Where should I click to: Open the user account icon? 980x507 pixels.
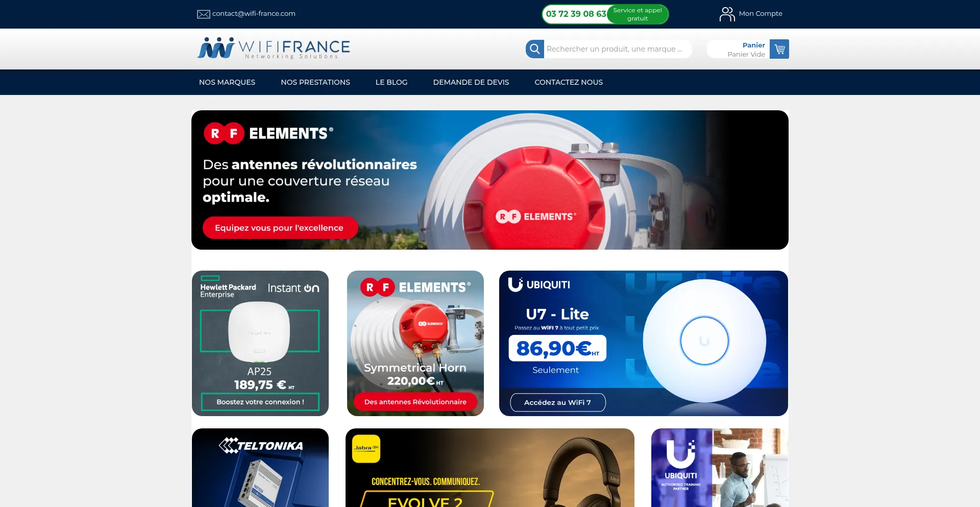(x=727, y=14)
